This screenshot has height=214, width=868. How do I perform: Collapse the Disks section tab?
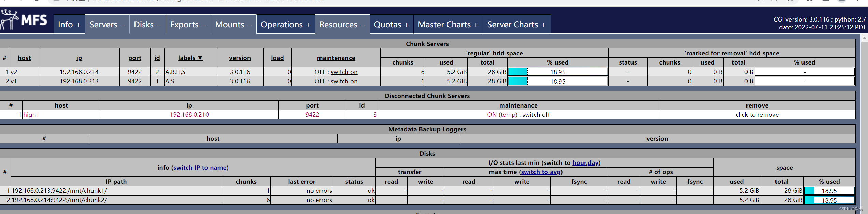point(147,25)
